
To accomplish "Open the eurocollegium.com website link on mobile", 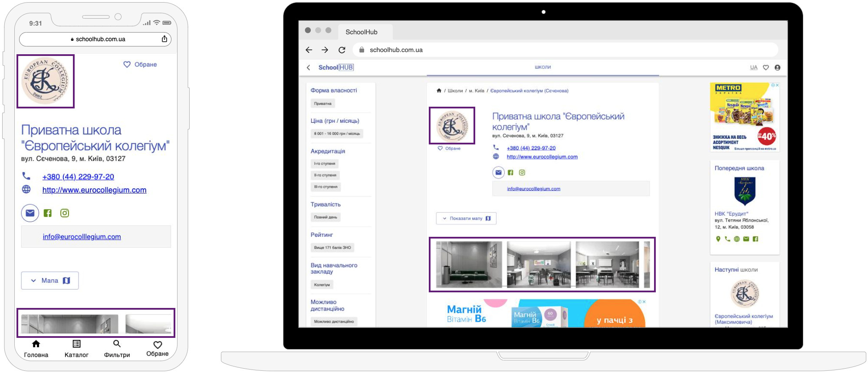I will point(94,190).
